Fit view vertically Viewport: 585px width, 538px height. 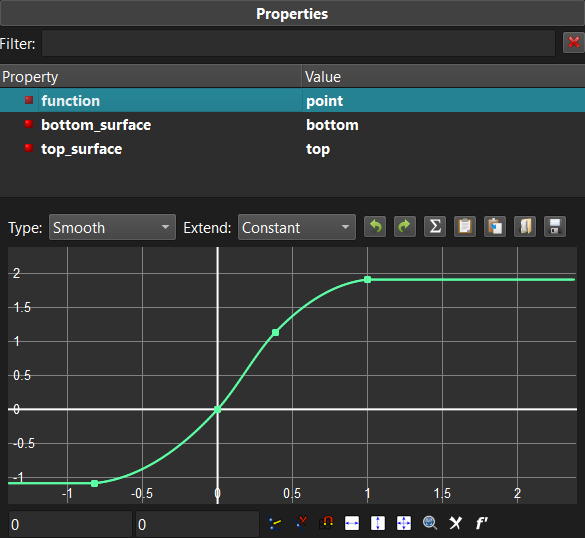click(378, 523)
